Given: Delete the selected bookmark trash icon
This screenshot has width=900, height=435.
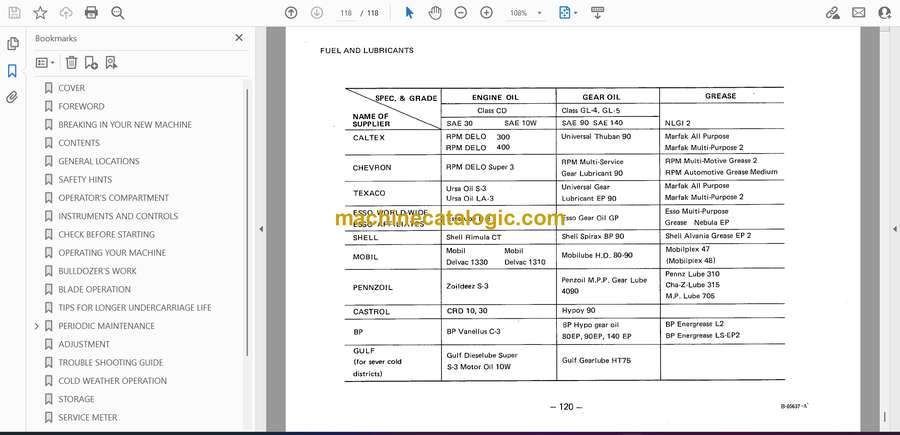Looking at the screenshot, I should tap(71, 63).
